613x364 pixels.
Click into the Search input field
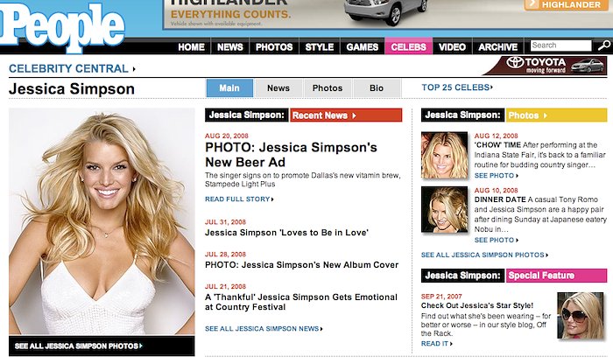pos(560,45)
